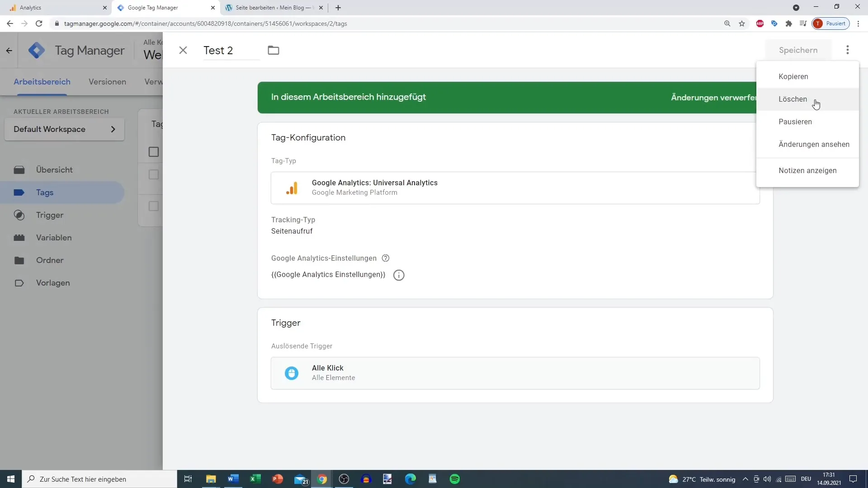Bookmark this page with the star
Image resolution: width=868 pixels, height=488 pixels.
tap(742, 23)
